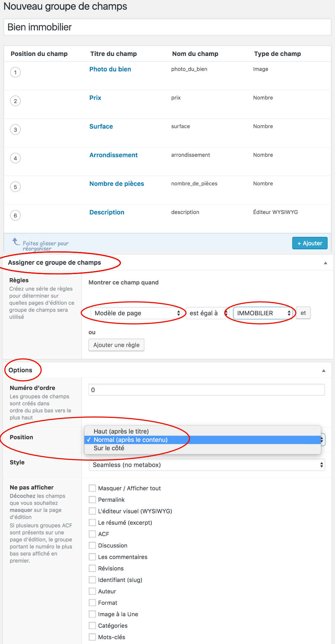335x644 pixels.
Task: Collapse the Options panel via its arrow
Action: (x=324, y=370)
